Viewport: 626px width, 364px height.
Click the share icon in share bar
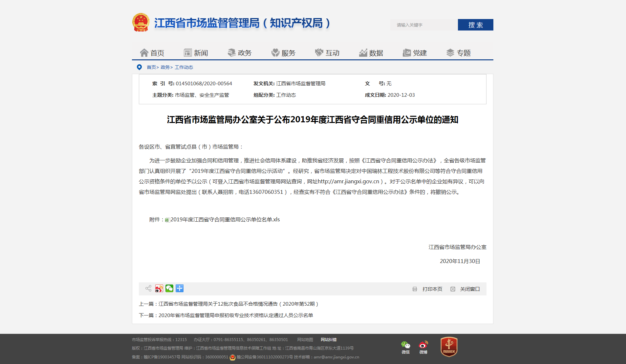148,289
